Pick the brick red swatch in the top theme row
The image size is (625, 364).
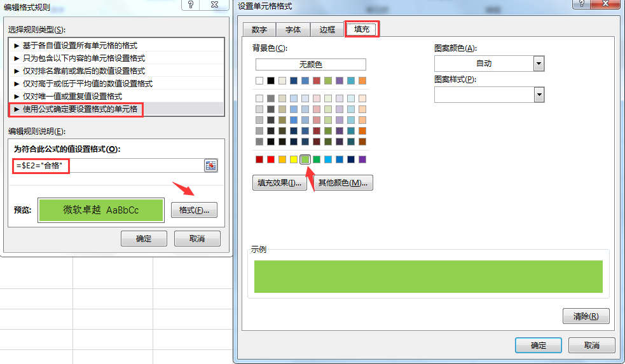tap(317, 81)
